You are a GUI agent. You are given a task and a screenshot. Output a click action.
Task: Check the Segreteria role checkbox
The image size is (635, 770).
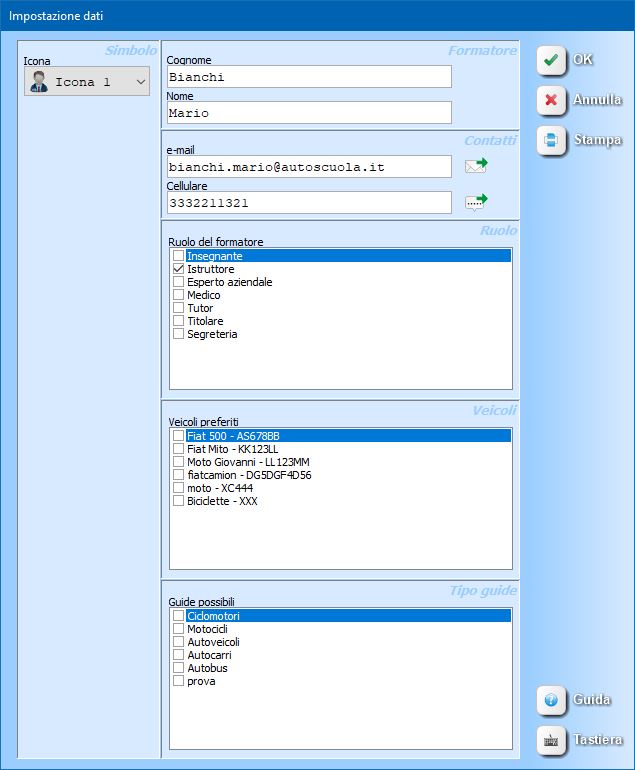click(179, 335)
